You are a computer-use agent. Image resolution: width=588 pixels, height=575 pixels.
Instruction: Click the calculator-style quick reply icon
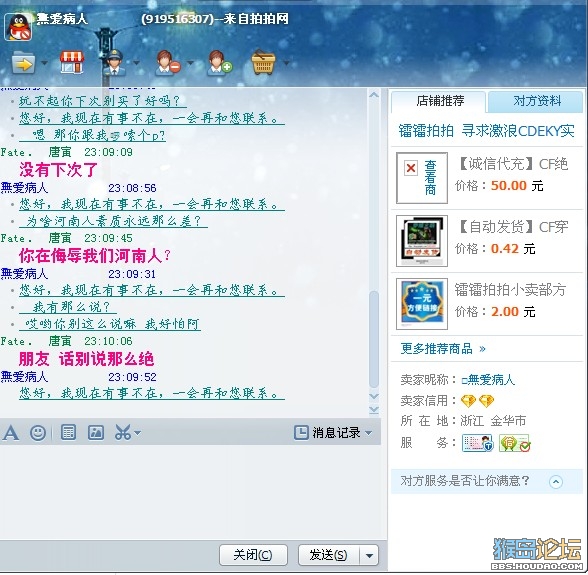click(x=68, y=432)
